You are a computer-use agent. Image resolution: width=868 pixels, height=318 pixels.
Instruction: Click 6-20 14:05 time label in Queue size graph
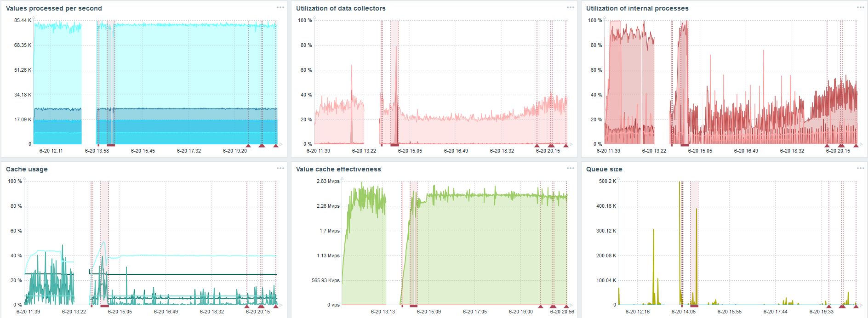[x=684, y=312]
